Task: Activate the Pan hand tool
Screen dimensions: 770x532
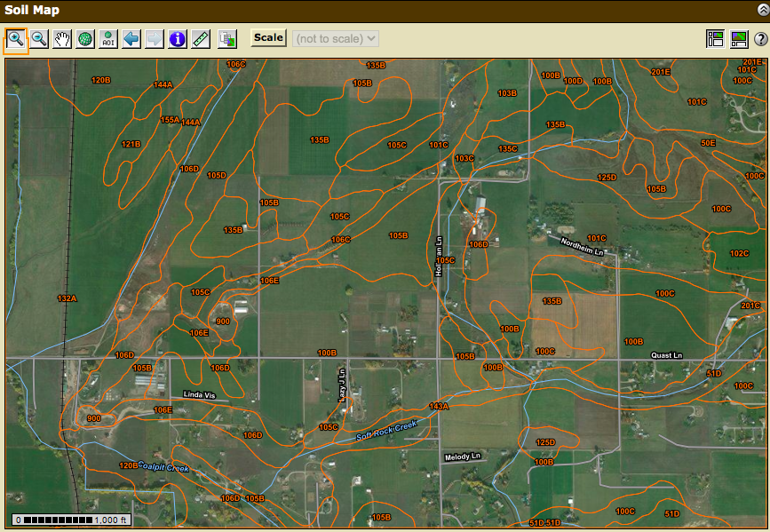Action: tap(62, 39)
